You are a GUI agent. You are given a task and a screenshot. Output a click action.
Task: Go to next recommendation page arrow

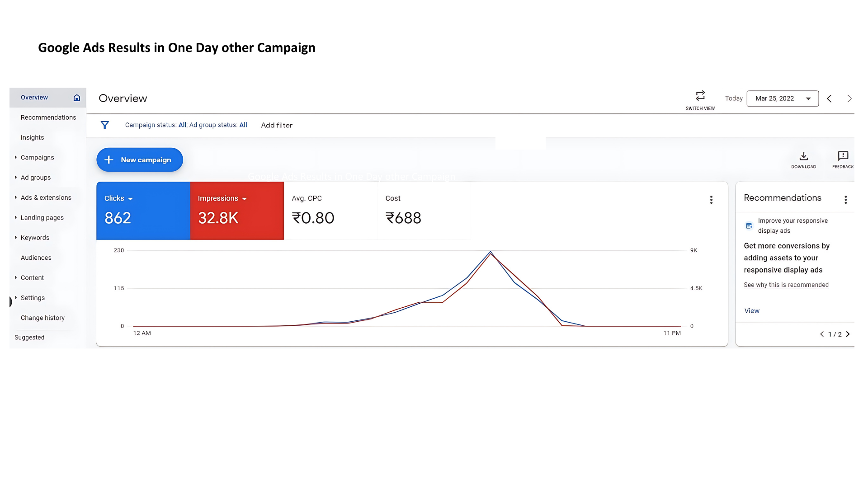click(x=848, y=334)
